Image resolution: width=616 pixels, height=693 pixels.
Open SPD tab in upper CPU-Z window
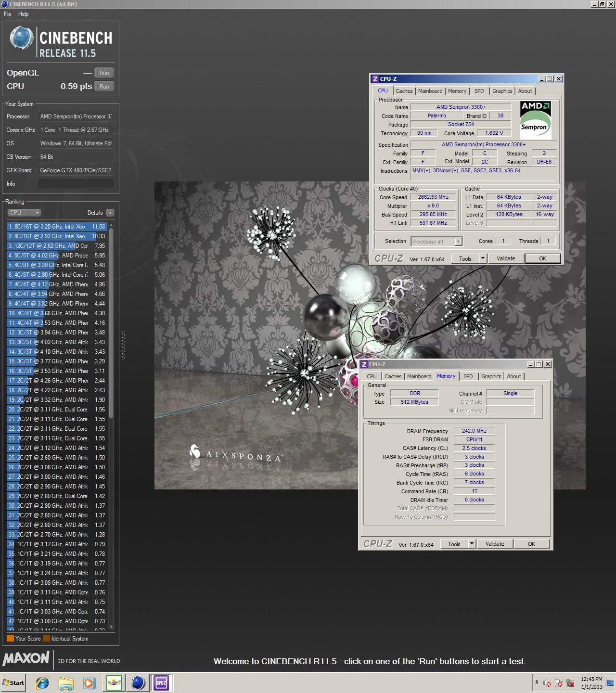pyautogui.click(x=479, y=91)
